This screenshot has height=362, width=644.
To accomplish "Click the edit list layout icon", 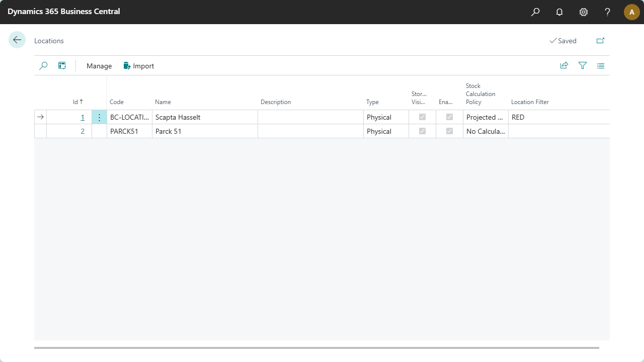I will click(62, 66).
